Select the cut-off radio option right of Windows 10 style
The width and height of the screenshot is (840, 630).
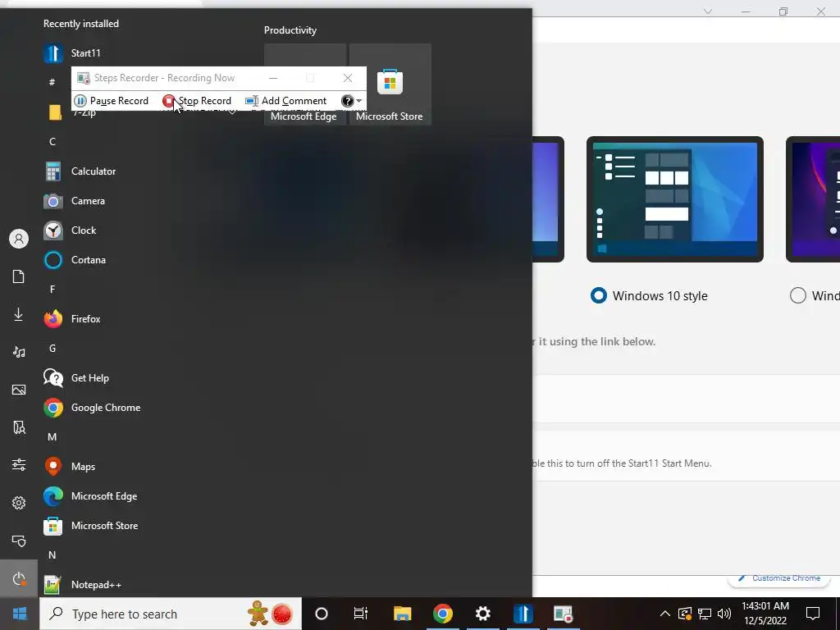pos(797,295)
